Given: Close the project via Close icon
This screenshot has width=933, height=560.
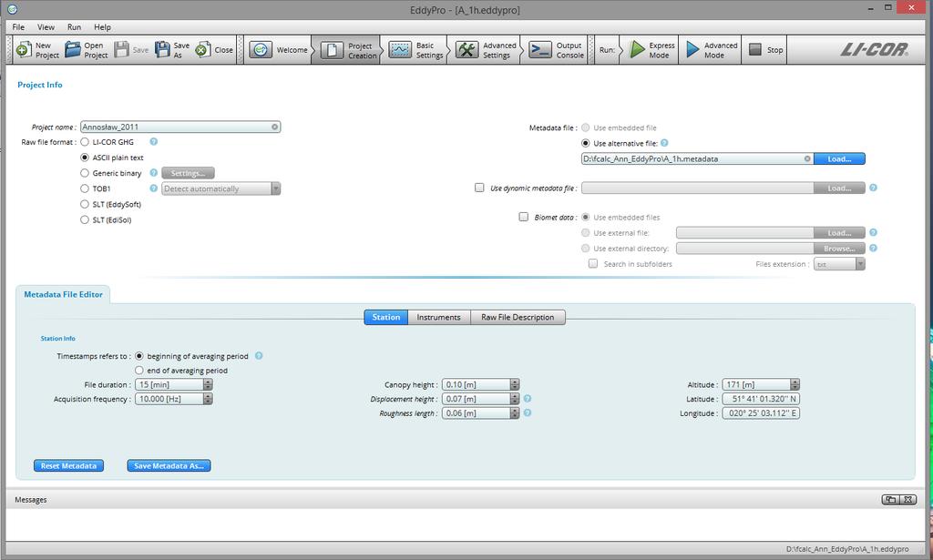Looking at the screenshot, I should (x=201, y=50).
